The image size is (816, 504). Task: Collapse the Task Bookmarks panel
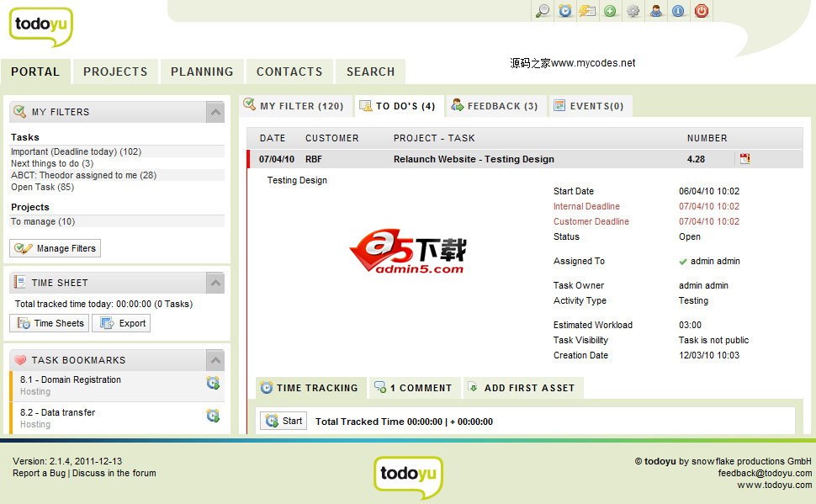(215, 360)
